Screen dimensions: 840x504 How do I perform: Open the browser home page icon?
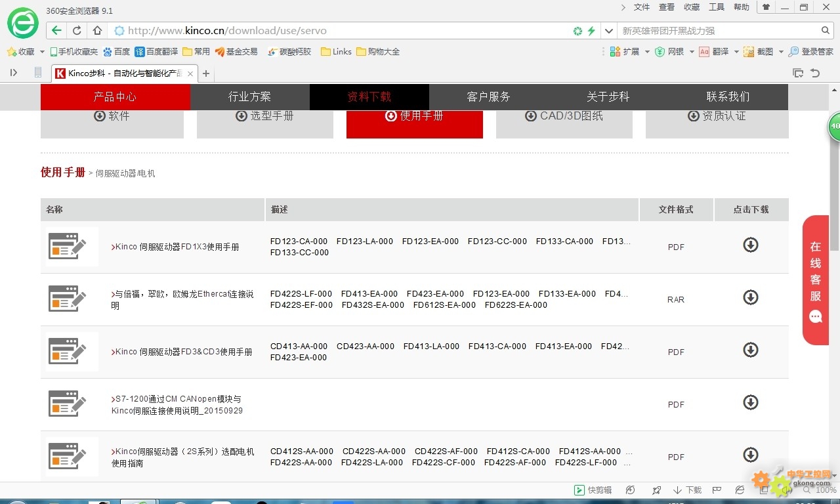pyautogui.click(x=97, y=30)
